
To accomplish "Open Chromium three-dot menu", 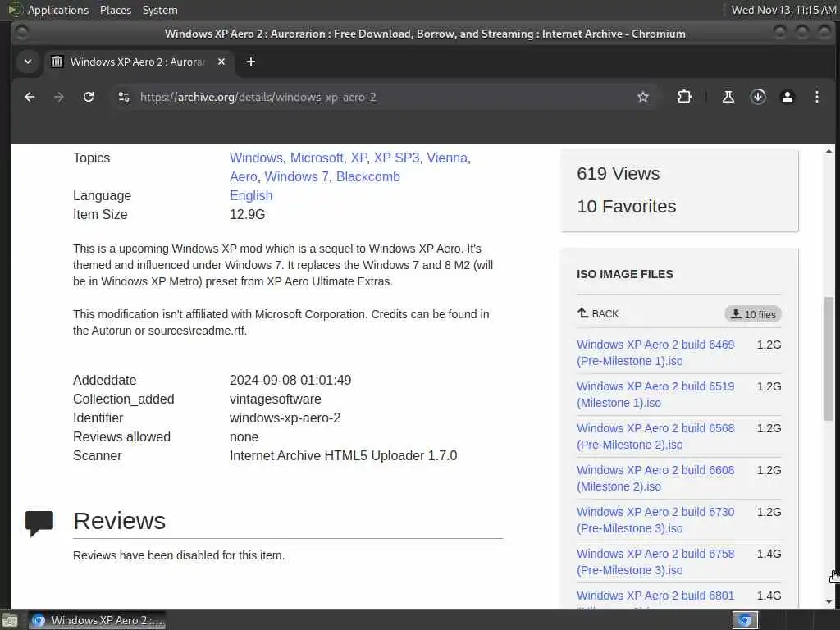I will pos(816,97).
